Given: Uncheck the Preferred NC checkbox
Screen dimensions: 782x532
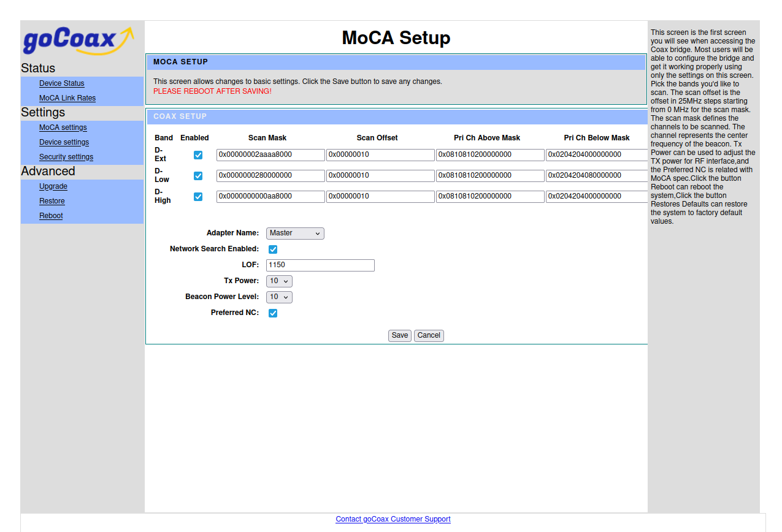Looking at the screenshot, I should (273, 313).
